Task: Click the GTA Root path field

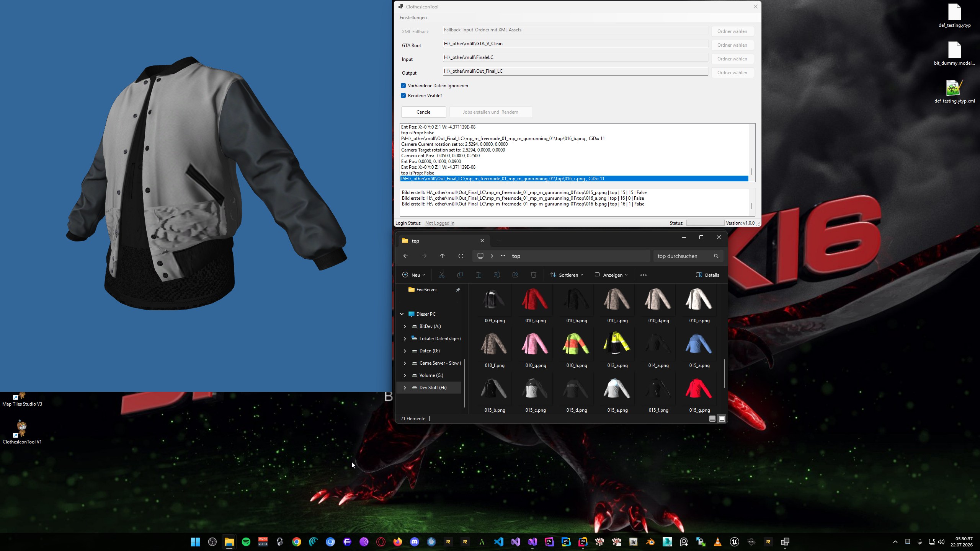Action: [x=575, y=44]
